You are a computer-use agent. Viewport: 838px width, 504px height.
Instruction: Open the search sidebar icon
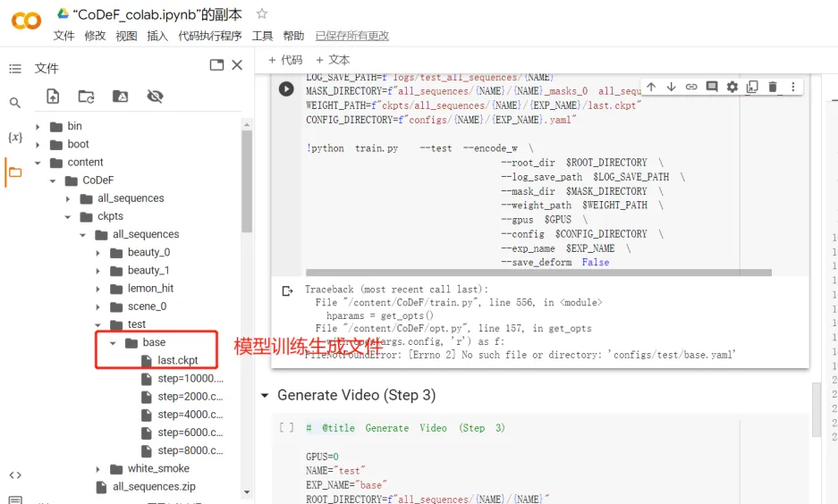click(15, 103)
